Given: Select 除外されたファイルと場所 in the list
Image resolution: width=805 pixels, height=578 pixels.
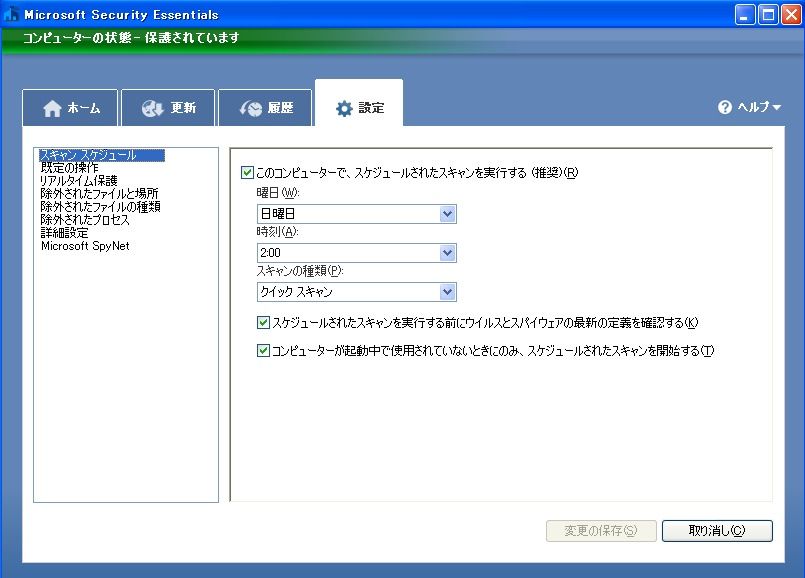Looking at the screenshot, I should tap(99, 194).
